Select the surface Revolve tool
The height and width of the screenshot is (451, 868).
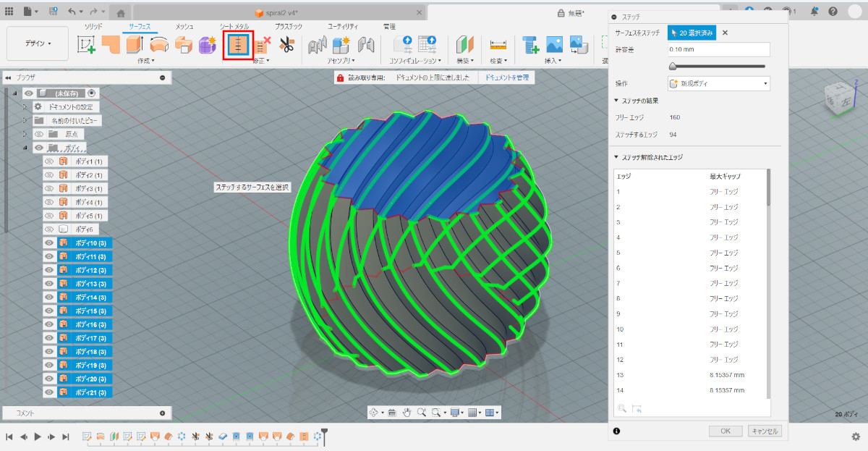(159, 45)
